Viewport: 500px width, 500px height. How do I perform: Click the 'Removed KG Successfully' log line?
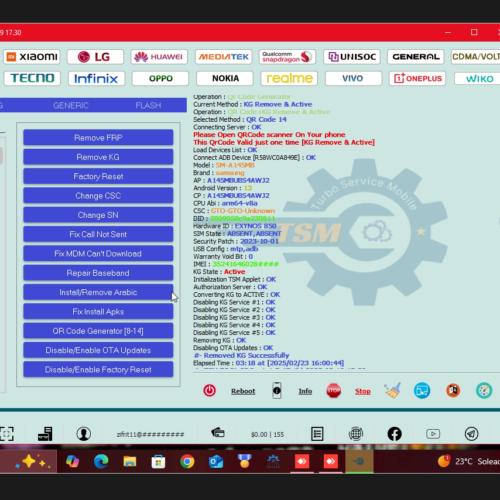click(x=241, y=355)
